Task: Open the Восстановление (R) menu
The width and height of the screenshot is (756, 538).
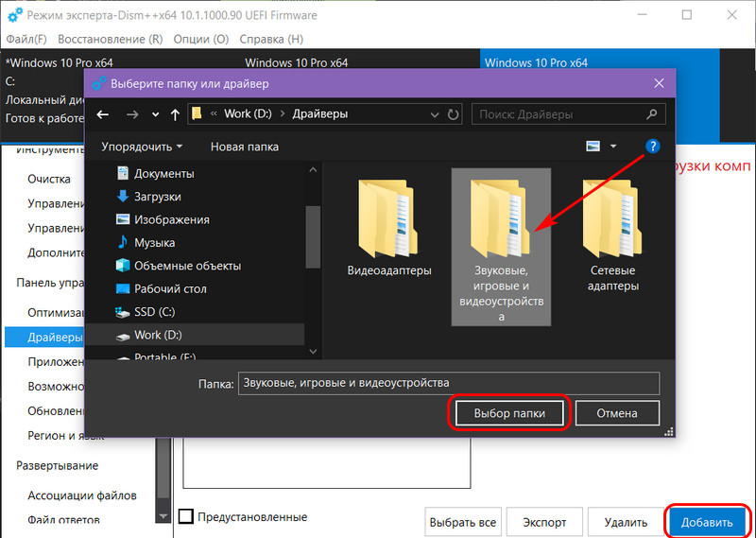Action: (111, 39)
